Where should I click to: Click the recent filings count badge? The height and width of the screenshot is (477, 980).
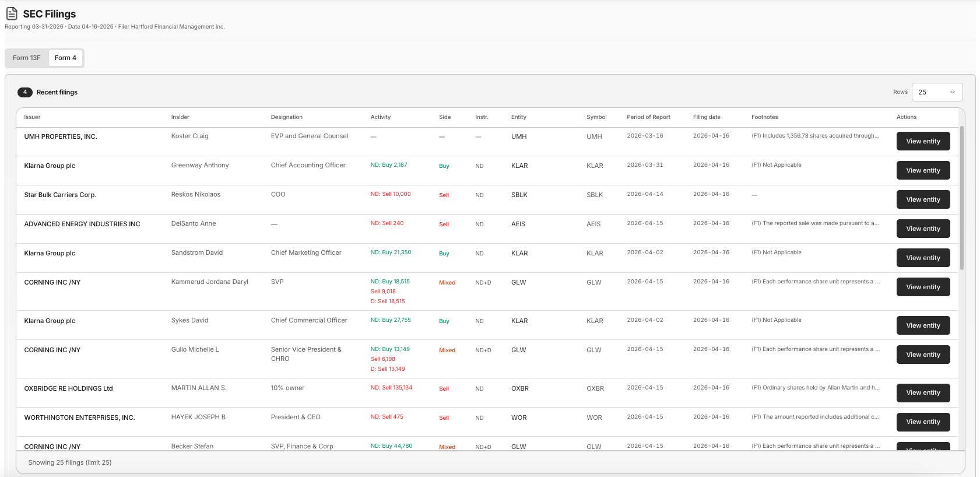25,92
